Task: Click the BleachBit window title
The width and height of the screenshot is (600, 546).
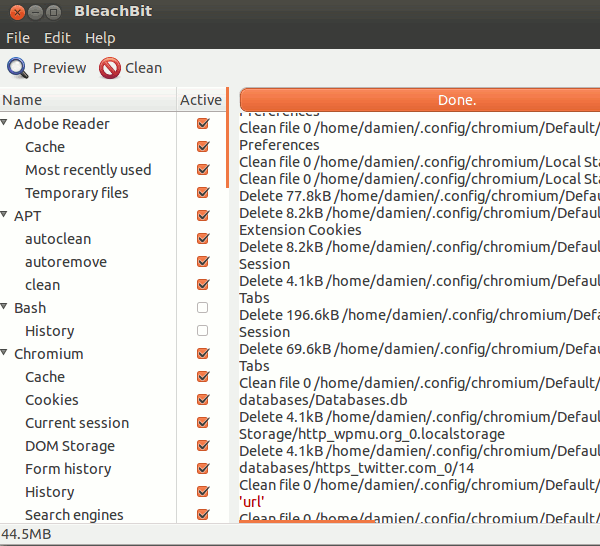Action: point(113,11)
